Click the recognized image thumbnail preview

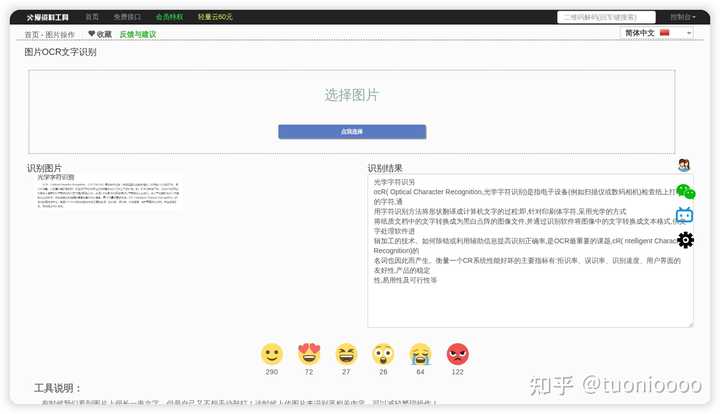click(108, 192)
